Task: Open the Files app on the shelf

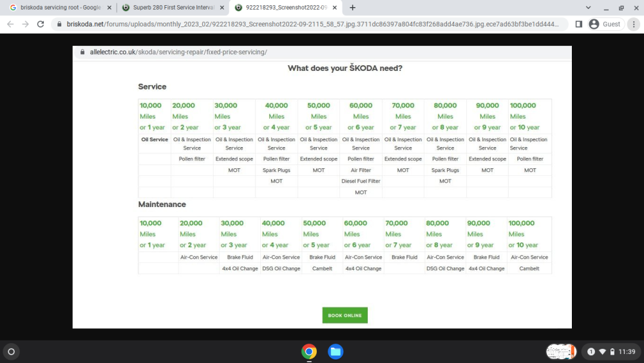Action: coord(336,351)
